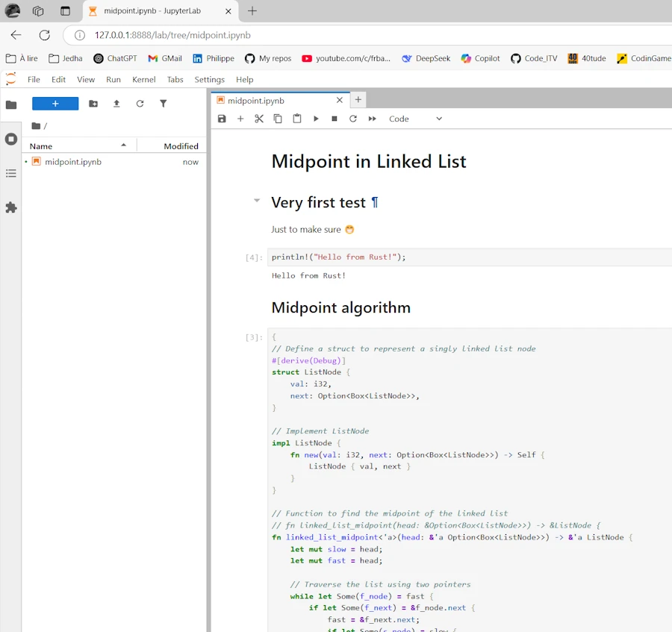The image size is (672, 632).
Task: Save the notebook with the disk icon
Action: (222, 119)
